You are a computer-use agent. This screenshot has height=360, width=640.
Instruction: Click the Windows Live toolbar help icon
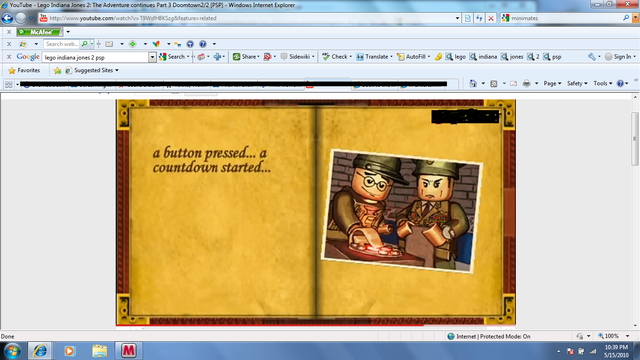tap(203, 44)
